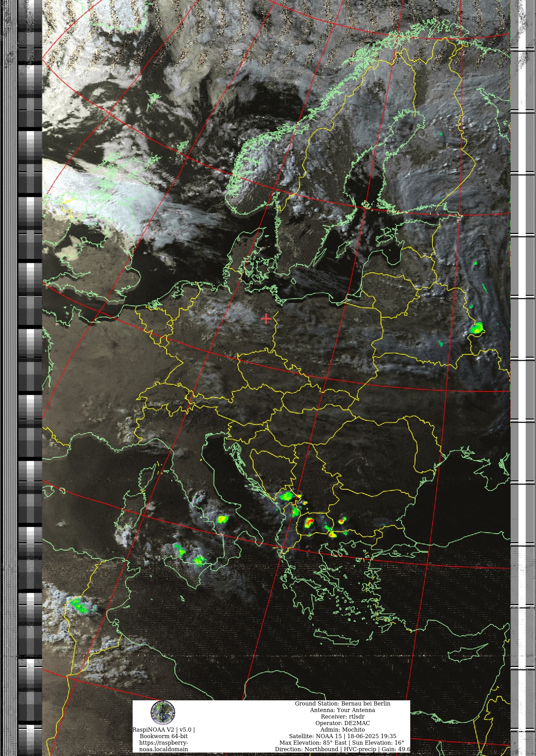Select the 'Receiver: rtlsdr' text
The width and height of the screenshot is (536, 756).
pos(343,716)
